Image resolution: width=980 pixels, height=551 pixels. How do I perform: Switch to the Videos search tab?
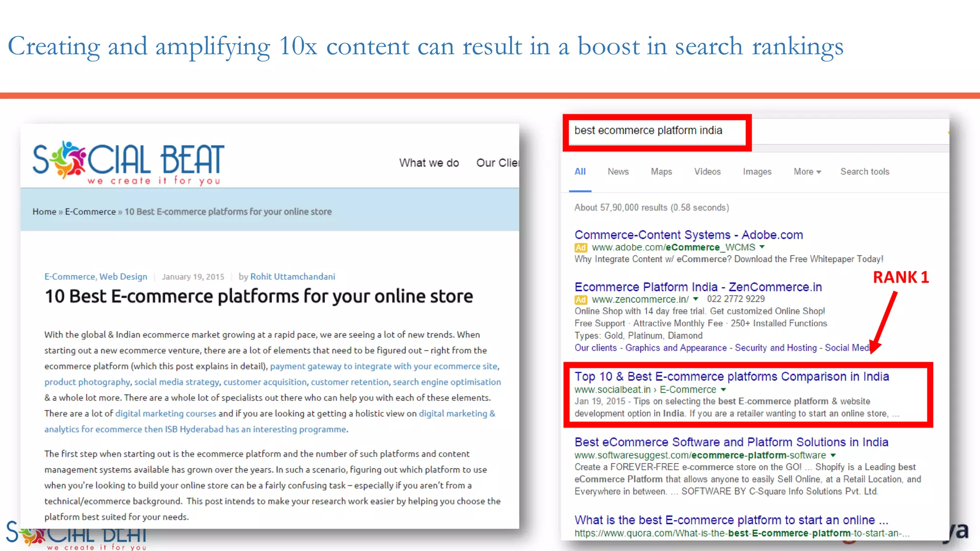coord(707,171)
